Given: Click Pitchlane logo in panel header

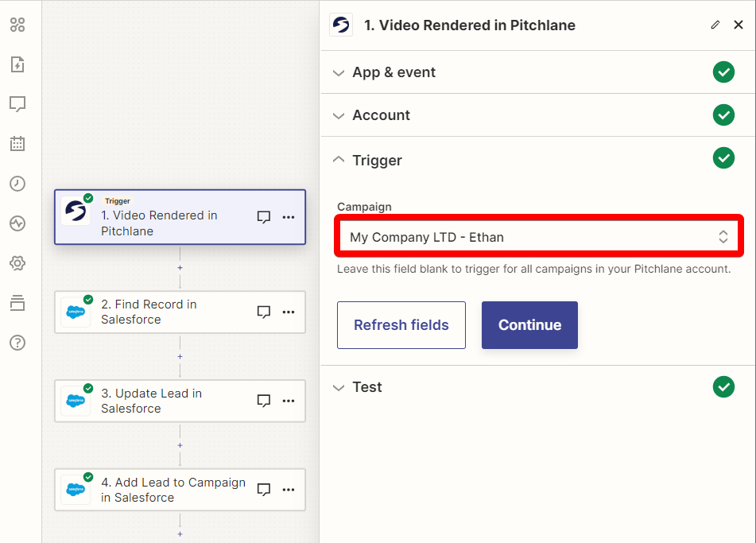Looking at the screenshot, I should 341,25.
